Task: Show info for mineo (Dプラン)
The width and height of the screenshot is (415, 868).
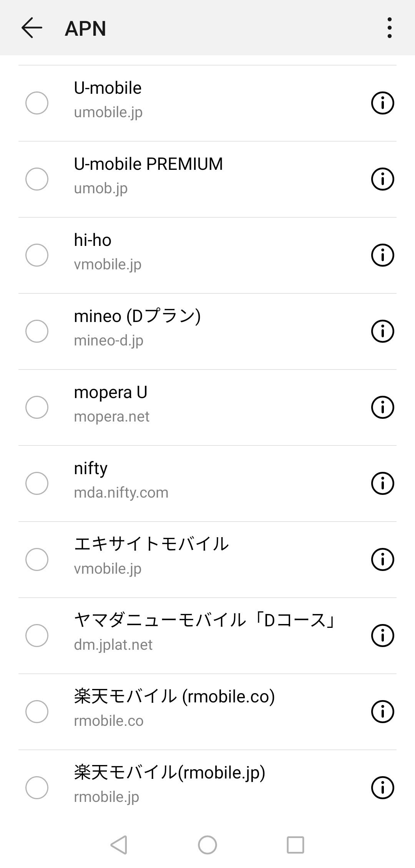Action: tap(382, 331)
